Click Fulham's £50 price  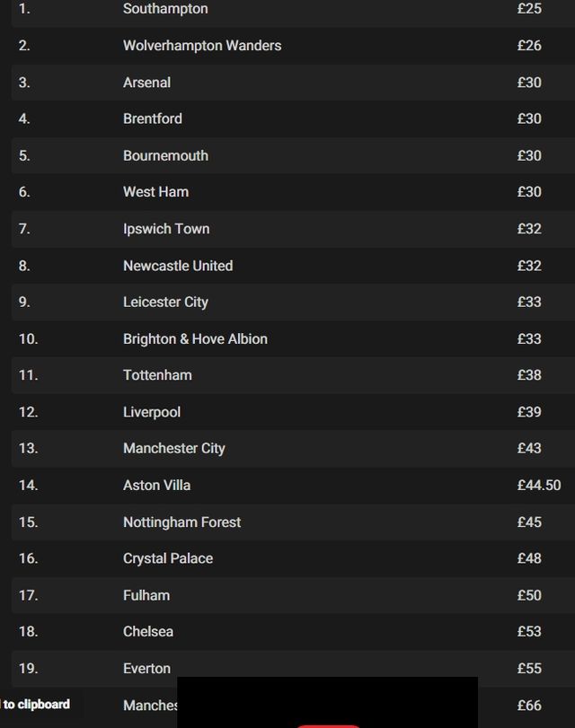529,595
